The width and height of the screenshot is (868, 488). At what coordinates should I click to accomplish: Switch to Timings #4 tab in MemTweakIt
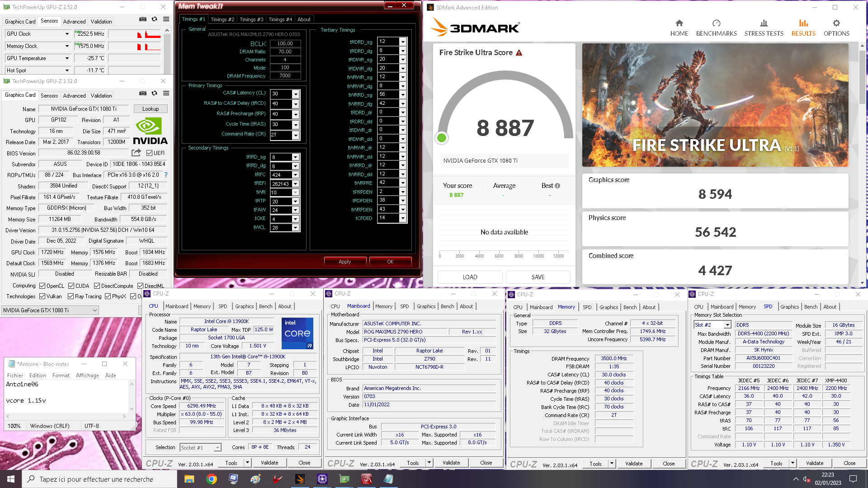(280, 19)
